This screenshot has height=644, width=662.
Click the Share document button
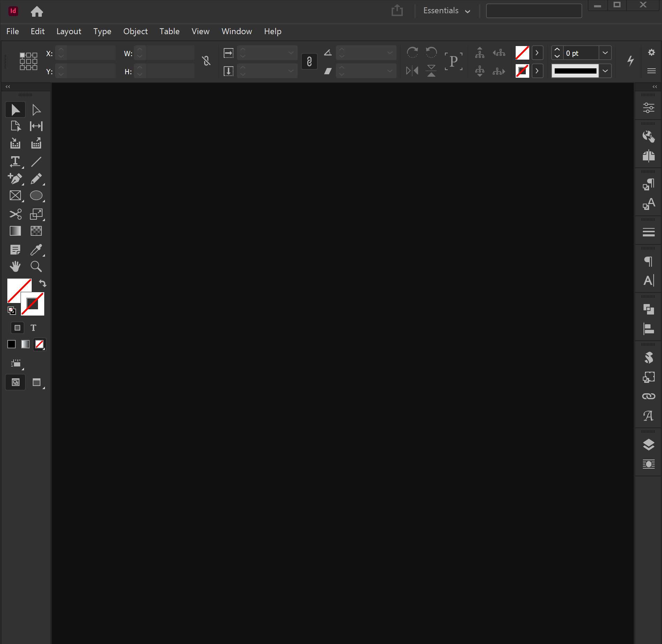tap(397, 10)
